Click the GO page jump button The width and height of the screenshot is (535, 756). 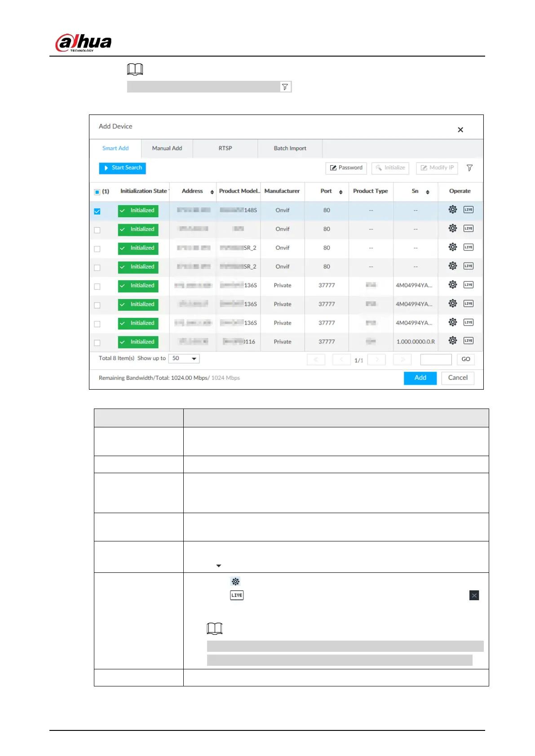(x=466, y=360)
